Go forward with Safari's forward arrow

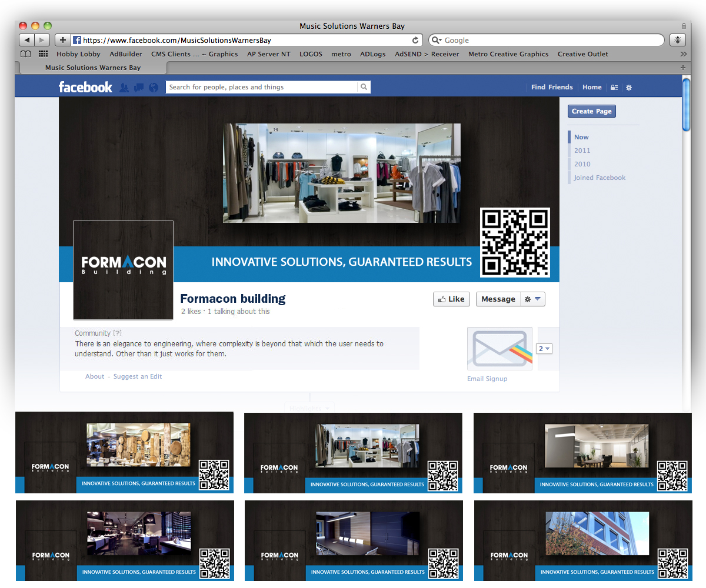42,40
